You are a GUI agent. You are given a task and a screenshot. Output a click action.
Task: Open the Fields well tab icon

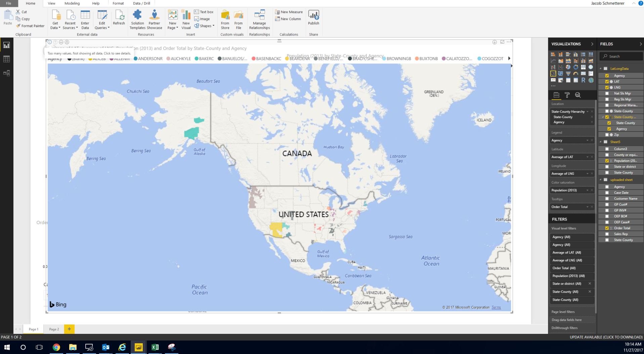coord(556,95)
